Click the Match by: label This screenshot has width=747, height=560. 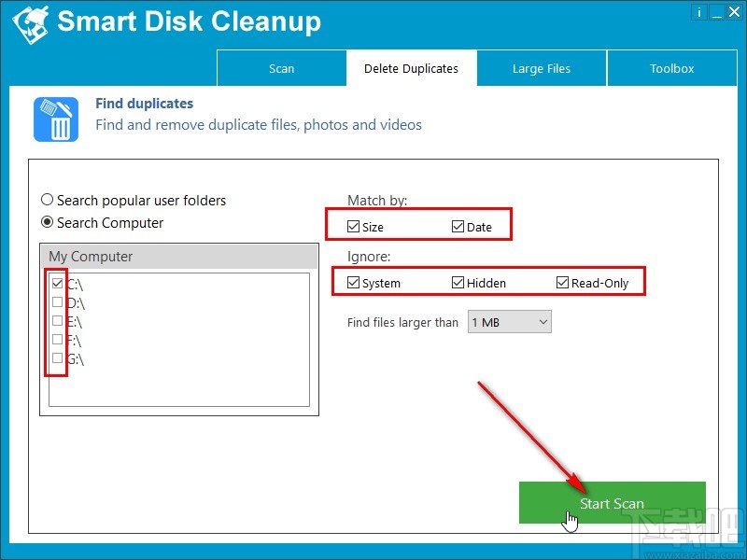[377, 201]
